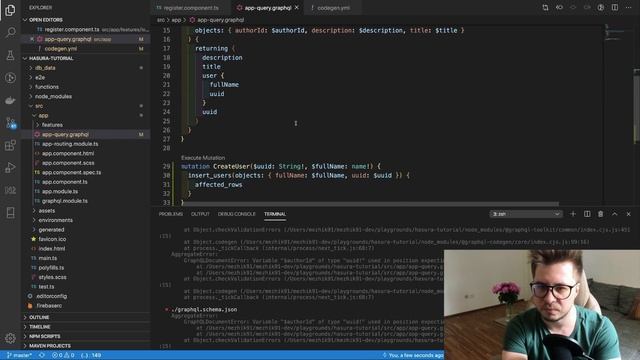Open graphql.module.ts file
This screenshot has height=360, width=640.
click(x=64, y=201)
